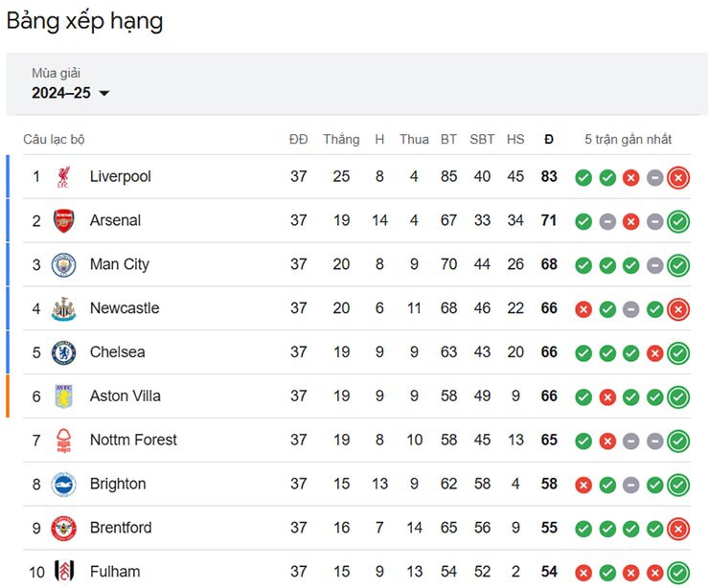Screen dimensions: 709x588
Task: Click the Liverpool club crest
Action: pos(63,177)
